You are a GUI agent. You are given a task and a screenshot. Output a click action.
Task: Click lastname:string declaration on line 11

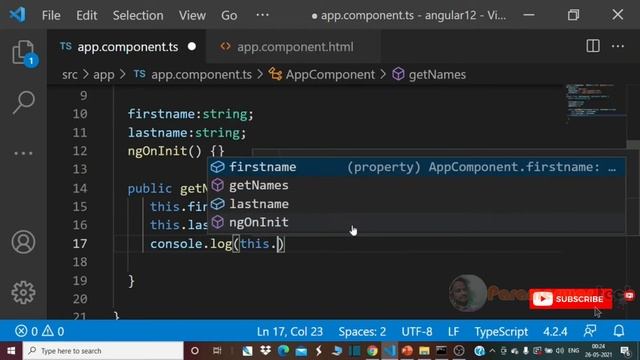click(x=187, y=133)
